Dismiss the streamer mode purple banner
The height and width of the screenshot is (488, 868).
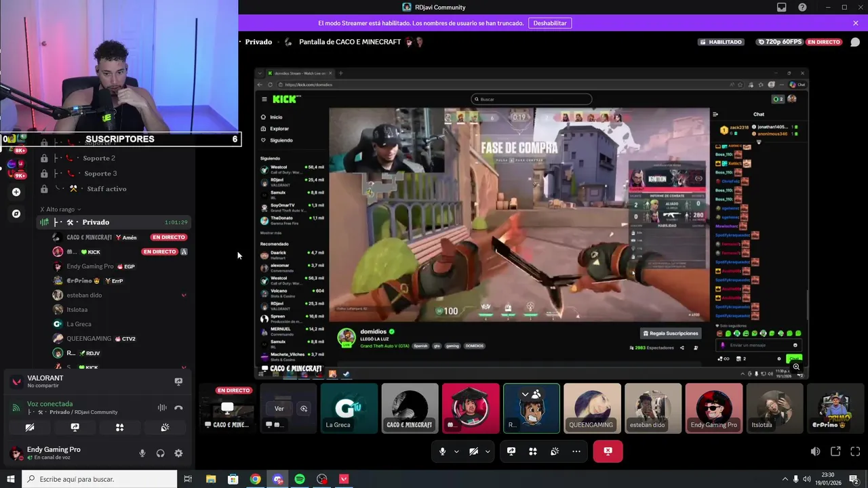tap(856, 23)
